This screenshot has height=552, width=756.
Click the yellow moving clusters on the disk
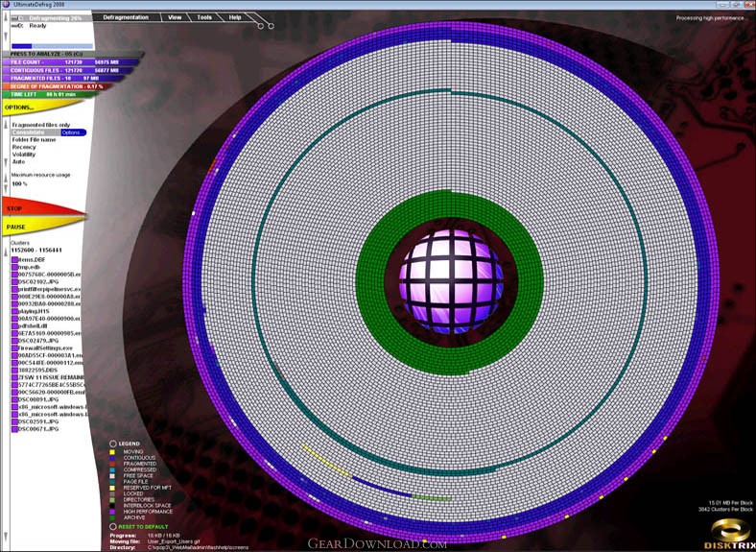click(x=325, y=462)
